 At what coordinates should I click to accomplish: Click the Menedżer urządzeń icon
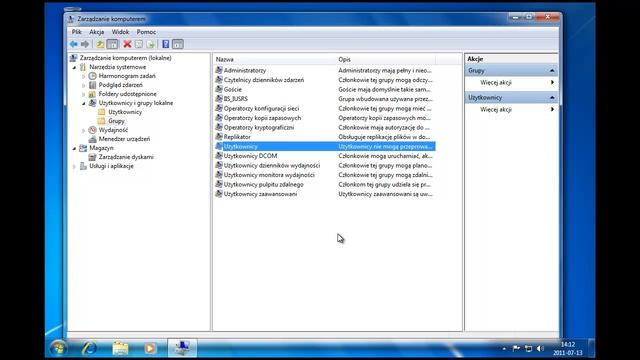[93, 139]
